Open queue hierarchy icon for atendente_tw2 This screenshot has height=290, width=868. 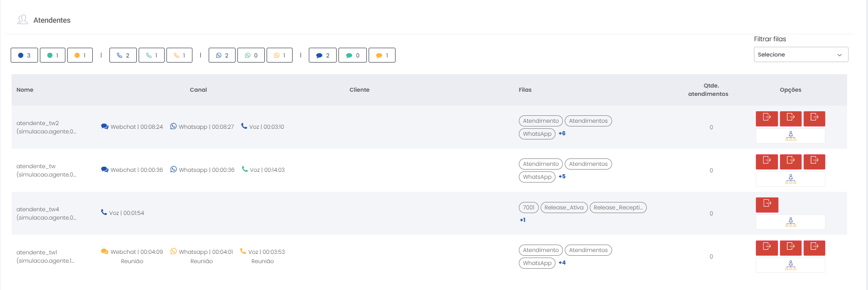pyautogui.click(x=791, y=136)
